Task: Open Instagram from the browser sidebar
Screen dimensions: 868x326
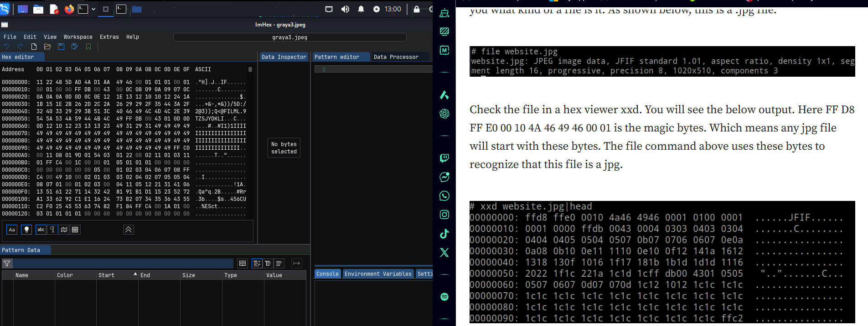Action: pyautogui.click(x=444, y=215)
